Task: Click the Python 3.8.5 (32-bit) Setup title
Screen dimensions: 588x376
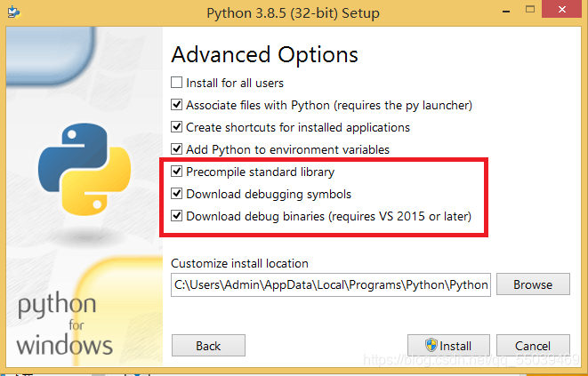Action: tap(293, 13)
